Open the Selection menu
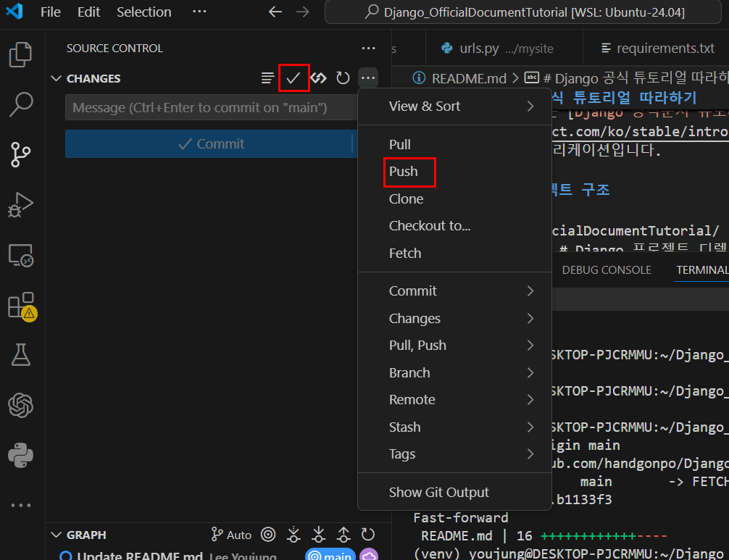 [x=144, y=12]
